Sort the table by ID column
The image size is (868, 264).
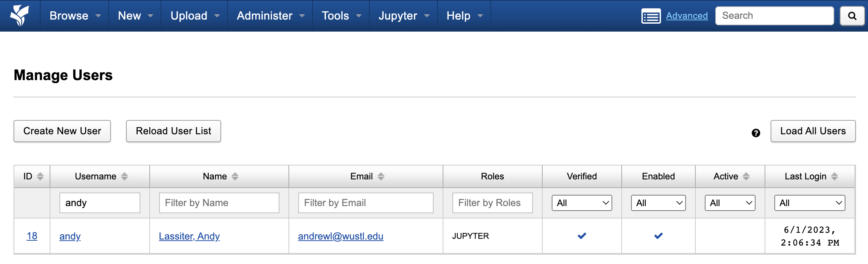40,176
